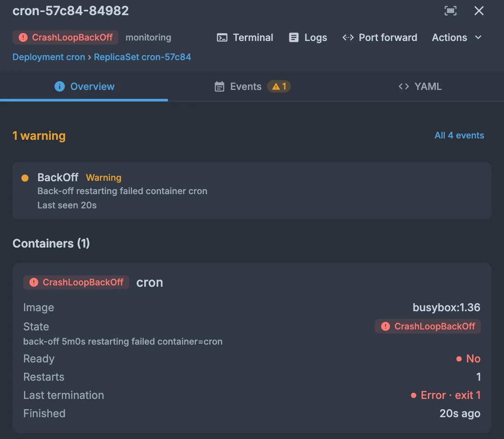504x439 pixels.
Task: Click the 'Last seen 20s' text
Action: pos(67,205)
